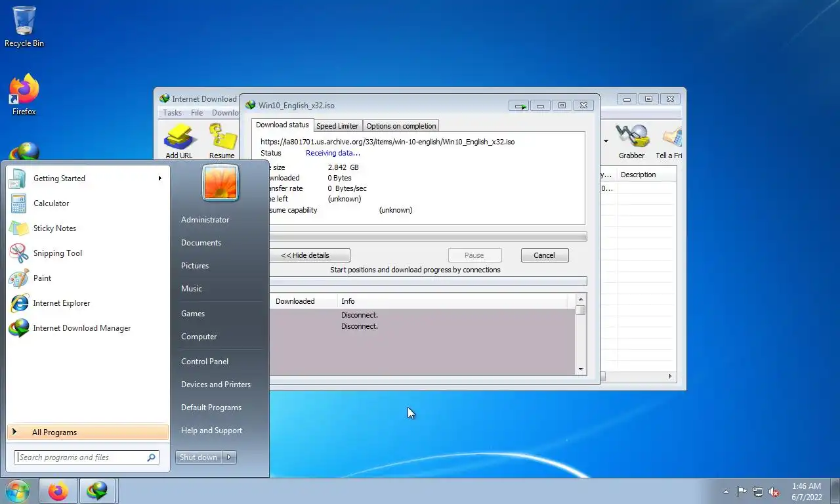Open Internet Download Manager in Start menu
This screenshot has width=840, height=504.
point(87,328)
